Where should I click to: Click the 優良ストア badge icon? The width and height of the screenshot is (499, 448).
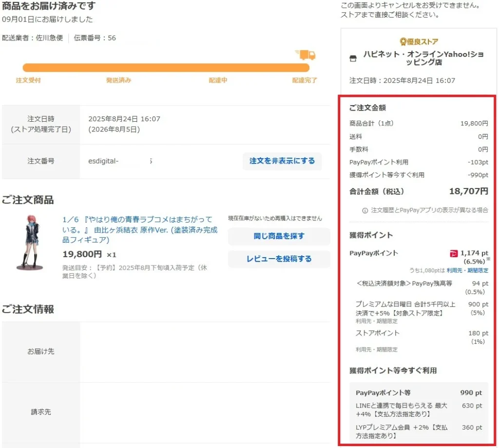403,42
